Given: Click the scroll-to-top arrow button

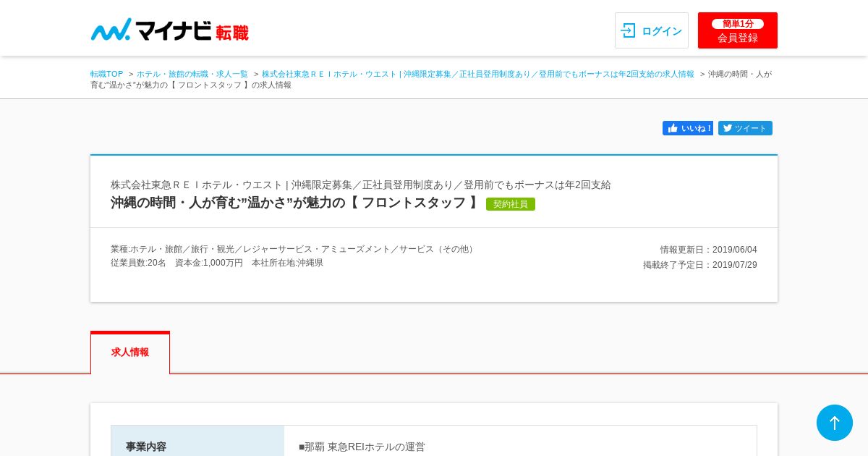Looking at the screenshot, I should (835, 423).
